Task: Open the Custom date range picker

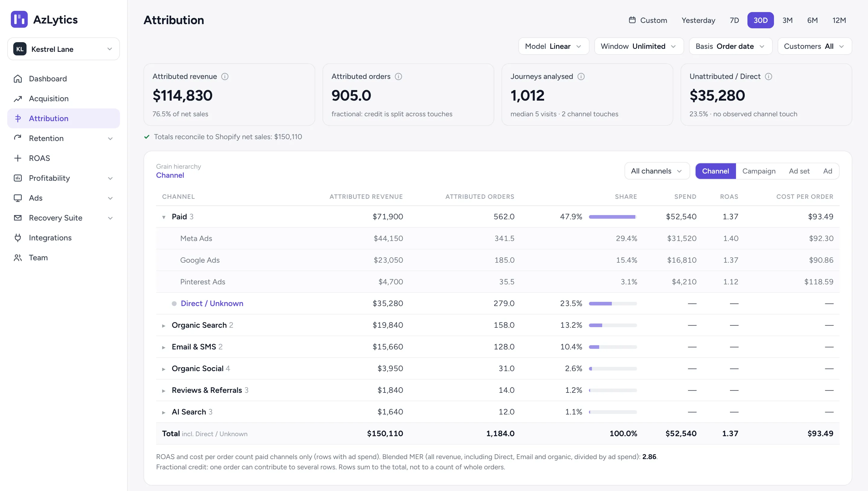Action: pyautogui.click(x=648, y=20)
